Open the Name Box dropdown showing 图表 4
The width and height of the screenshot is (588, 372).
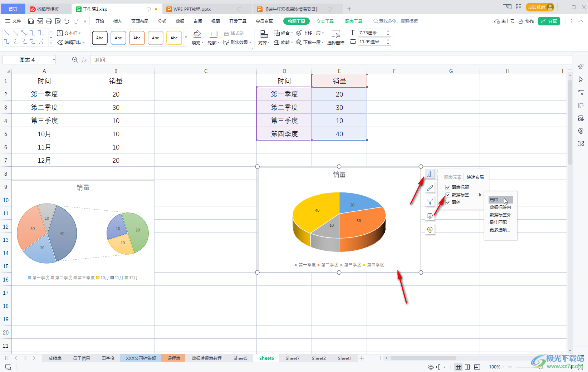click(x=54, y=60)
